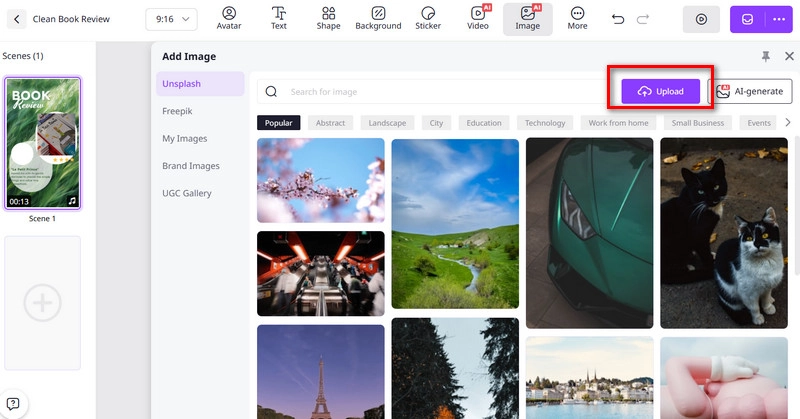Open the My Images tab
The height and width of the screenshot is (419, 800).
pos(184,138)
